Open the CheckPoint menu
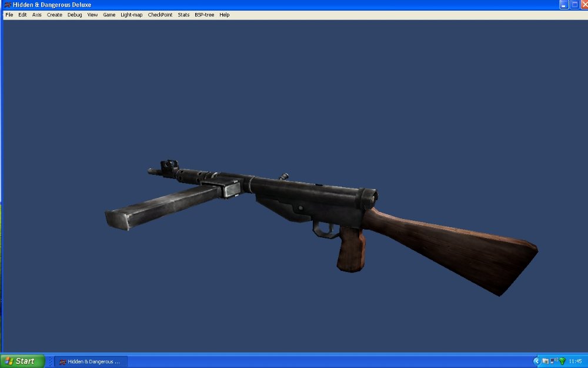Screen dimensions: 588x368 [160, 15]
